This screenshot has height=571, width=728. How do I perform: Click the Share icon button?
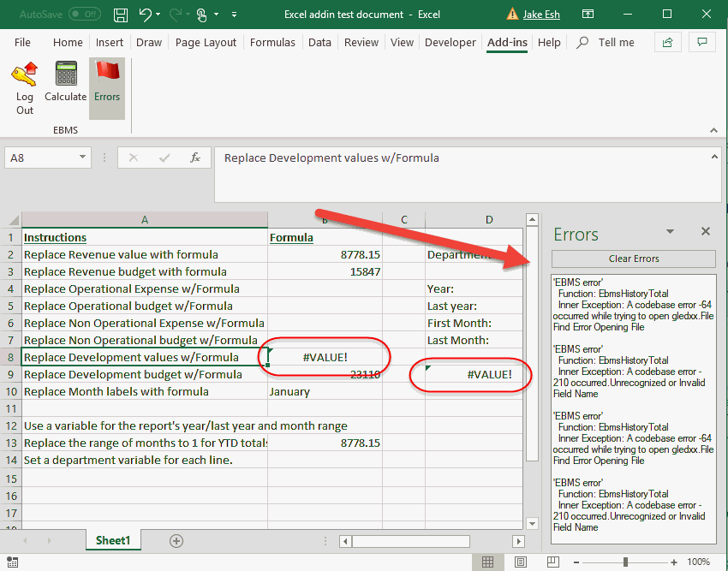coord(668,42)
